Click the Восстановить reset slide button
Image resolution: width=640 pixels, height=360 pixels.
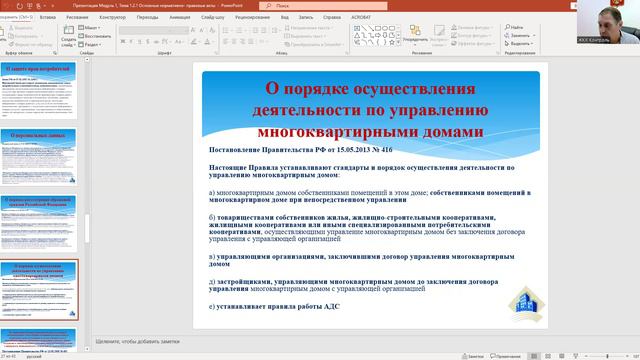pos(94,36)
